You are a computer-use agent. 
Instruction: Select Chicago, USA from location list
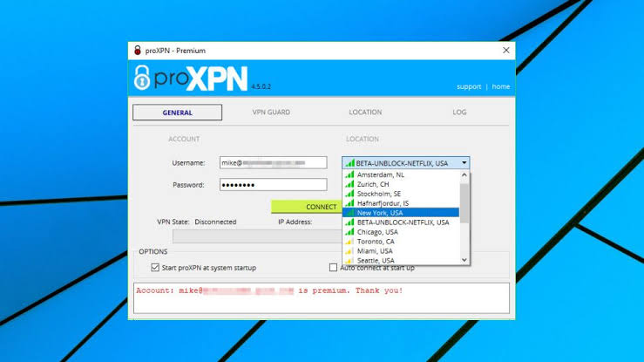tap(401, 232)
